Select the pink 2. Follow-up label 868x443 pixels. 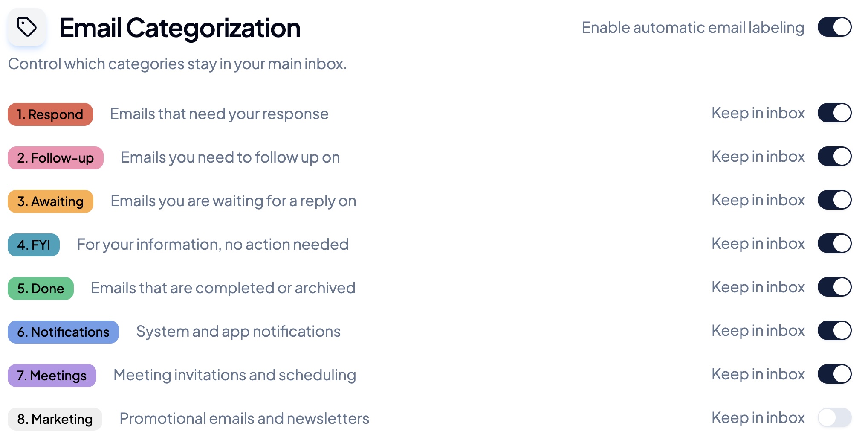click(x=55, y=158)
